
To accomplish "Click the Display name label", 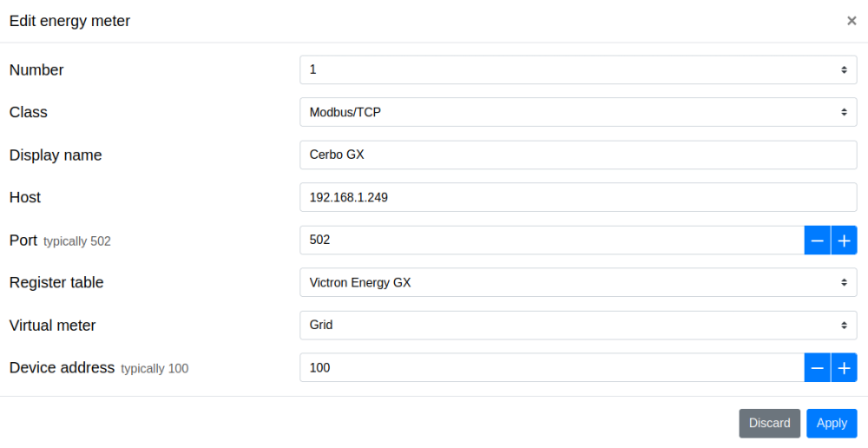I will tap(56, 155).
